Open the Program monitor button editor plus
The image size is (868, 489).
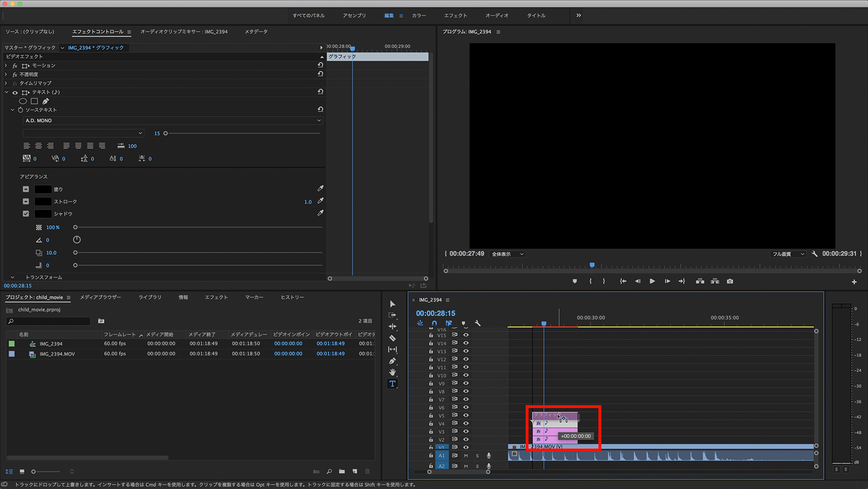point(854,282)
